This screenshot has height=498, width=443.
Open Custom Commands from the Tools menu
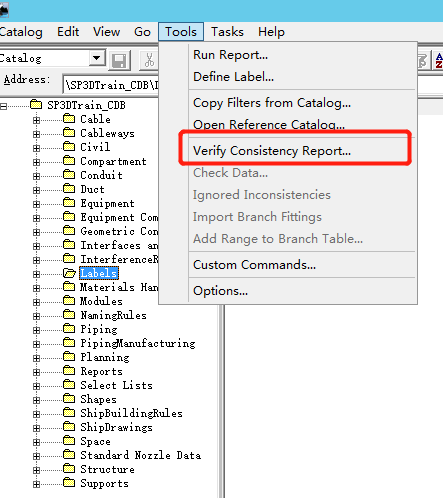pyautogui.click(x=254, y=265)
